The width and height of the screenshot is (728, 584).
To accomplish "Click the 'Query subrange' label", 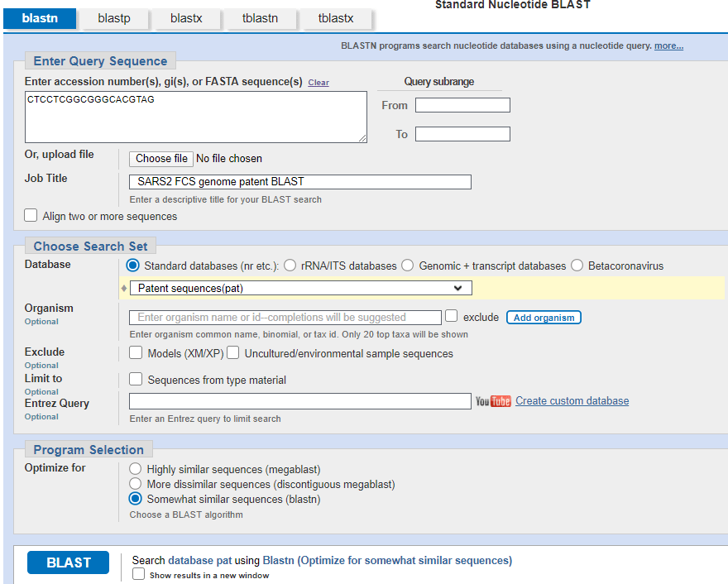I will pyautogui.click(x=438, y=82).
